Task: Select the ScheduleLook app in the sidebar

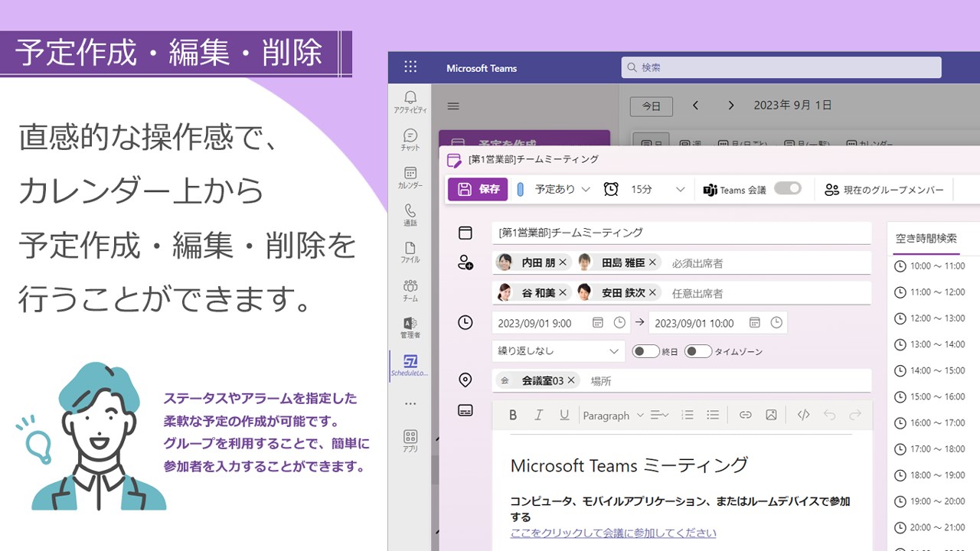Action: [410, 366]
